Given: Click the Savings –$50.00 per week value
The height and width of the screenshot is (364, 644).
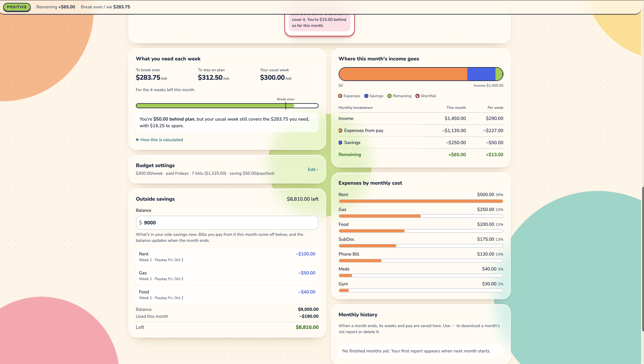Looking at the screenshot, I should click(494, 142).
